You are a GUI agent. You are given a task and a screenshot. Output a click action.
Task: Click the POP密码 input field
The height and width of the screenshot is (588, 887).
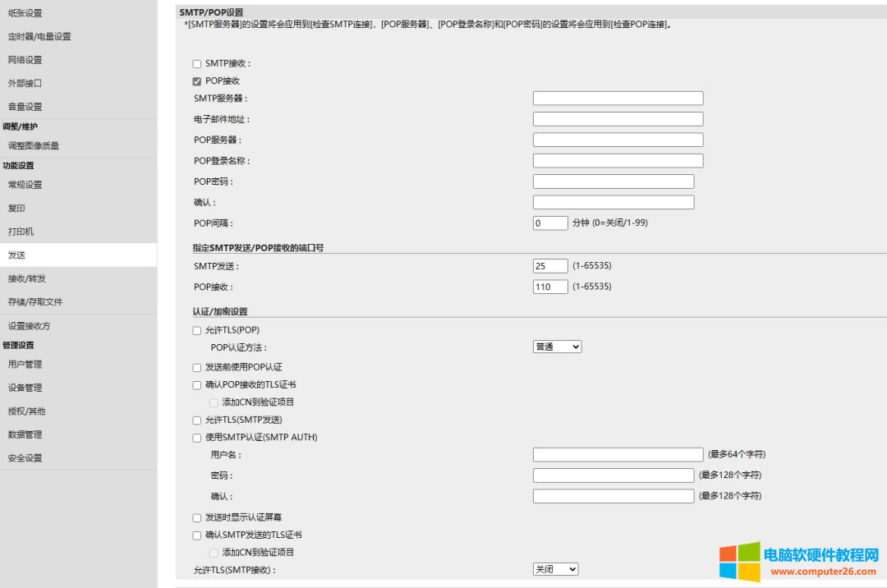[614, 181]
